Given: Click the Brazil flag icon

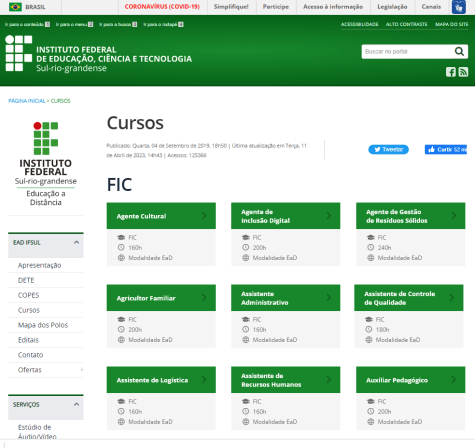Looking at the screenshot, I should [15, 7].
